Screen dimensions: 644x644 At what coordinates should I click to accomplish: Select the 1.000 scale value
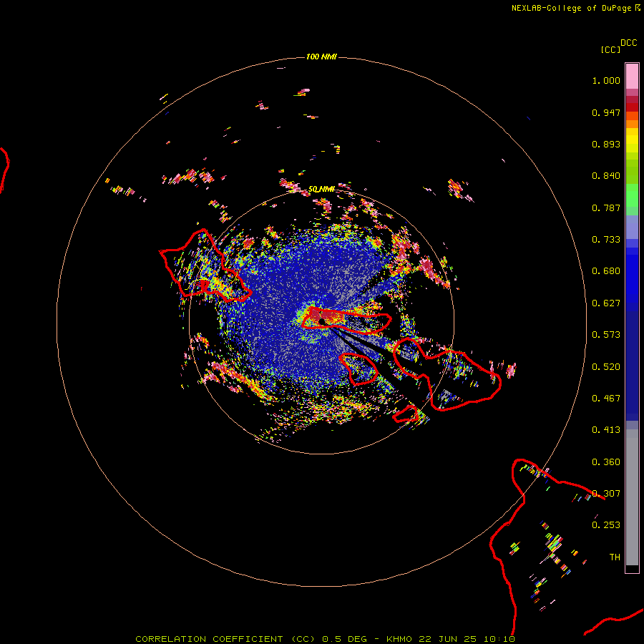pos(606,80)
